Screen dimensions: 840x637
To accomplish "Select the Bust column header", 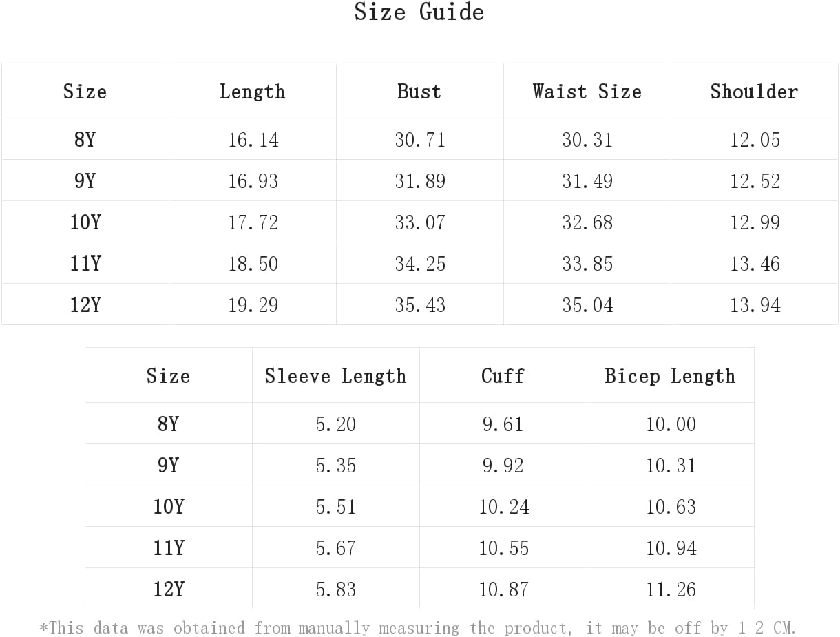I will click(419, 92).
